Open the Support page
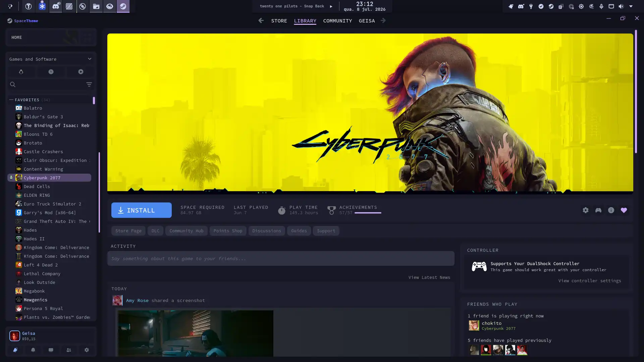 coord(326,231)
